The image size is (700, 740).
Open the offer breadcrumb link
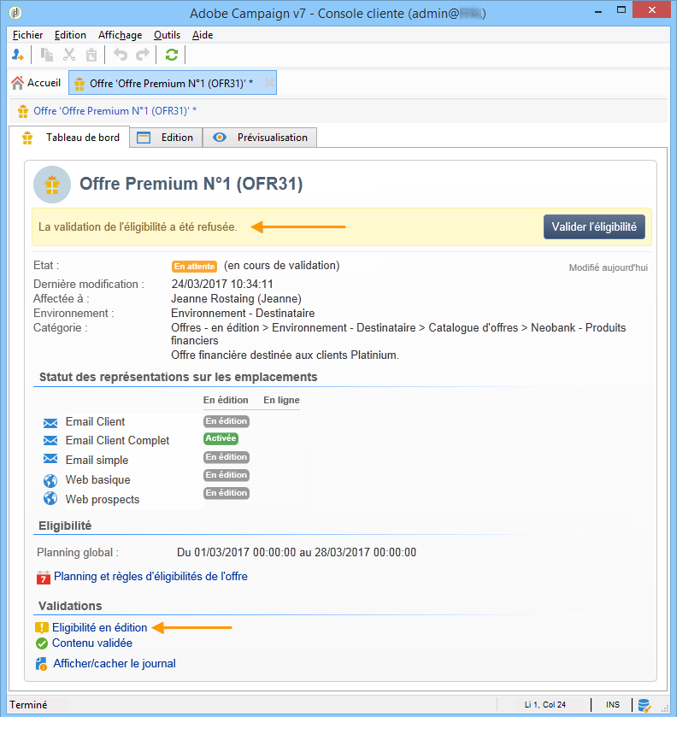(115, 111)
